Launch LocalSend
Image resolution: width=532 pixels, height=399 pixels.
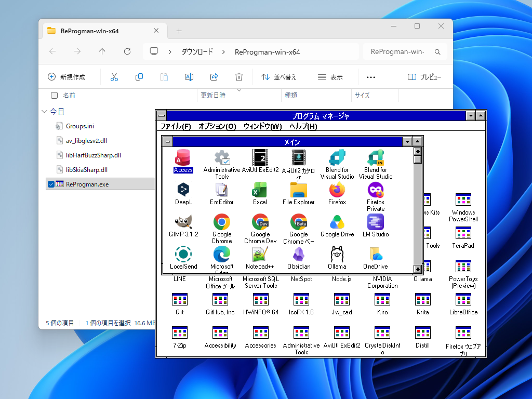pos(183,258)
